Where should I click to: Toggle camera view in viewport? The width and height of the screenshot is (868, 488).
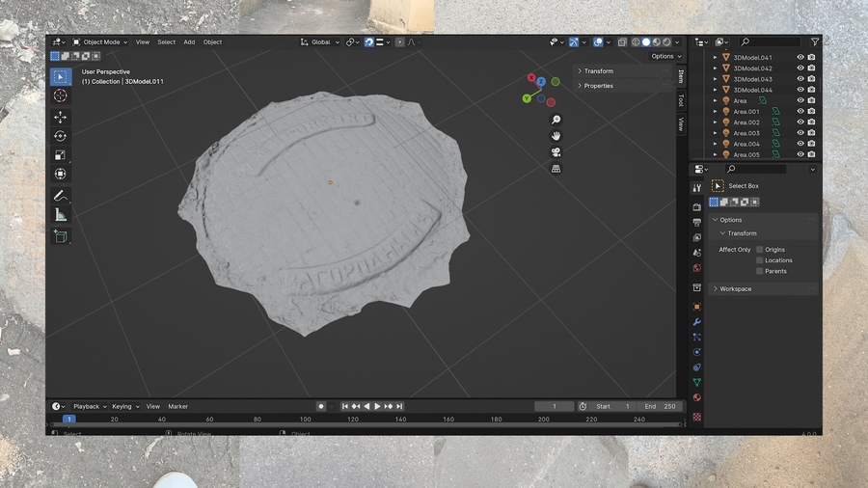point(556,152)
